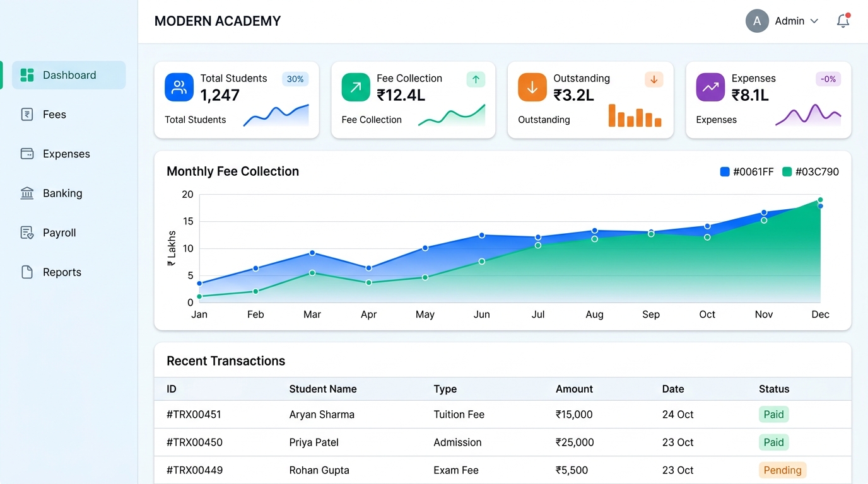Click student name Priya Patel
The width and height of the screenshot is (868, 484).
[x=314, y=442]
